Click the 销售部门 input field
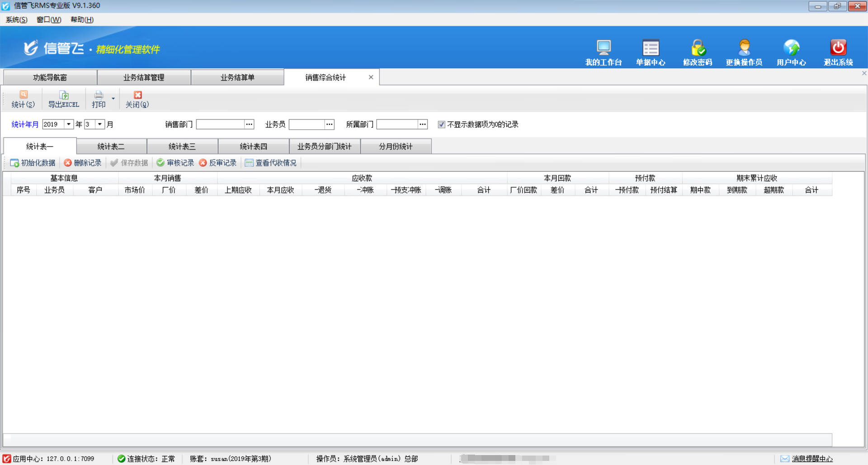 220,124
